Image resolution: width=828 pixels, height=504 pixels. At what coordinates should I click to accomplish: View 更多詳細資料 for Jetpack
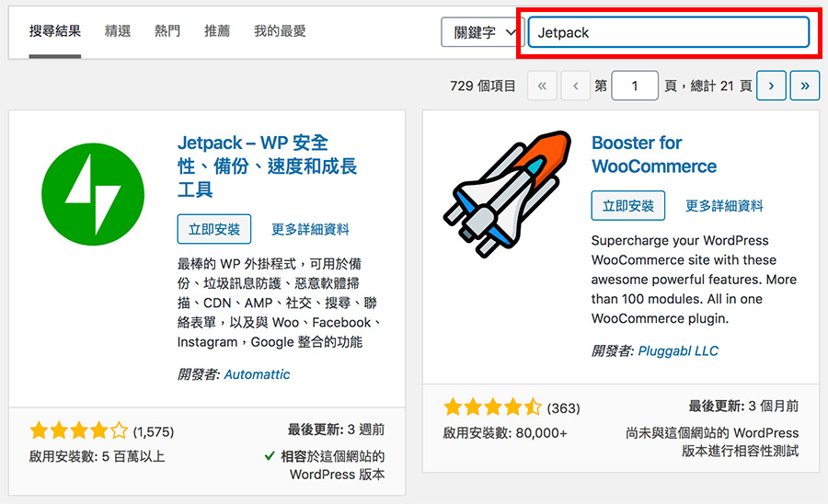click(x=310, y=229)
